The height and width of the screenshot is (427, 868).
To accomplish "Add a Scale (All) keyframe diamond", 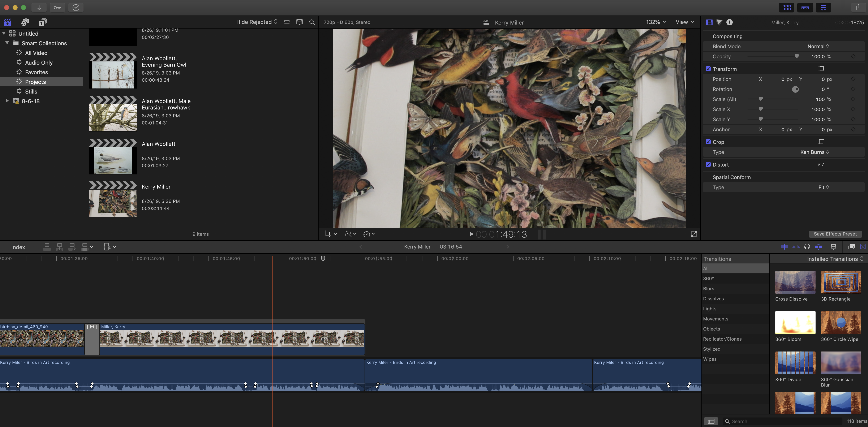I will tap(853, 99).
